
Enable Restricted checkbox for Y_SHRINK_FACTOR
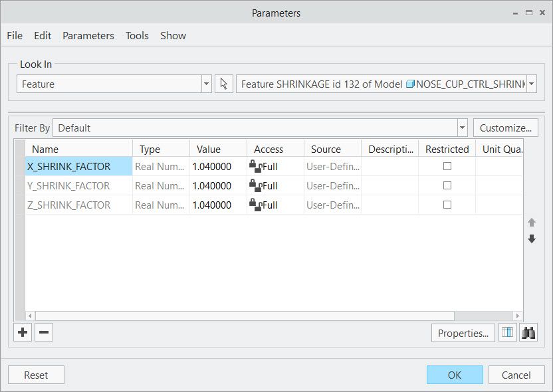coord(447,186)
